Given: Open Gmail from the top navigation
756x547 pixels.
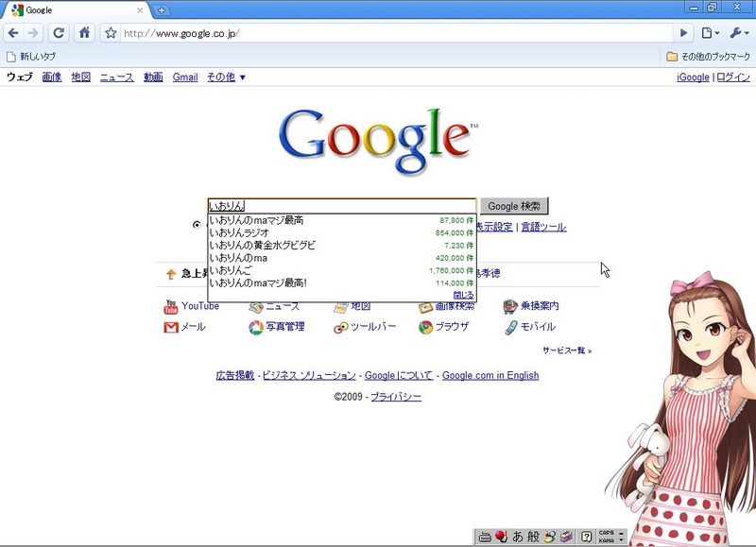Looking at the screenshot, I should [185, 77].
